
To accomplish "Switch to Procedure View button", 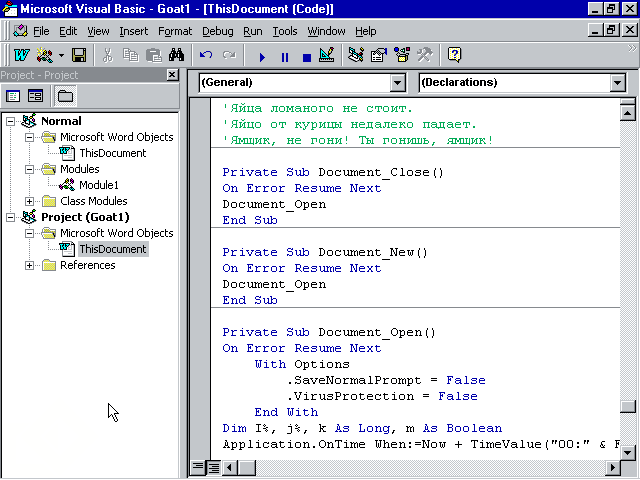I will [x=198, y=467].
